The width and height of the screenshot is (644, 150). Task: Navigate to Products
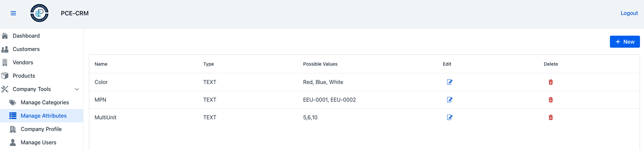[24, 76]
